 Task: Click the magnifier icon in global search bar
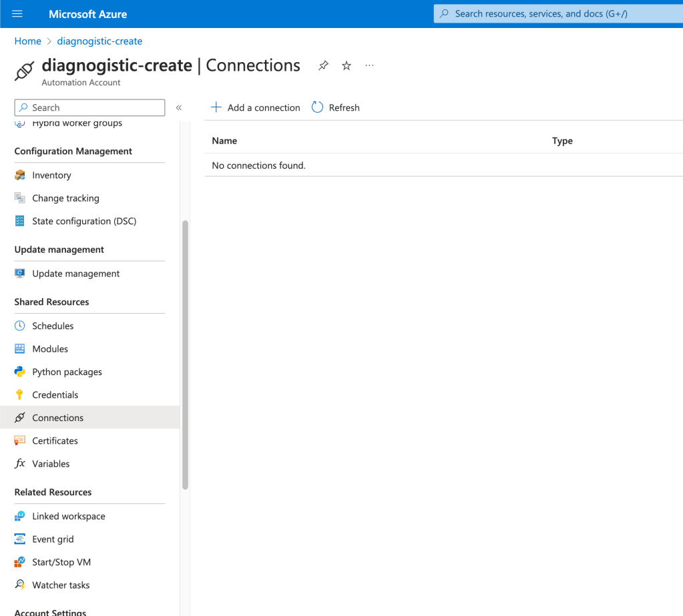pos(444,13)
